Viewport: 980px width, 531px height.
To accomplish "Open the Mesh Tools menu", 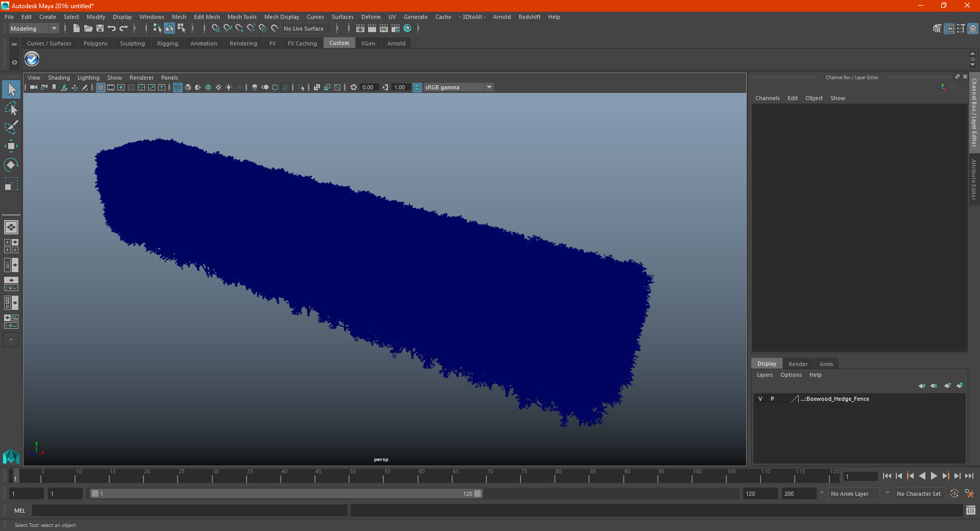I will (x=242, y=17).
